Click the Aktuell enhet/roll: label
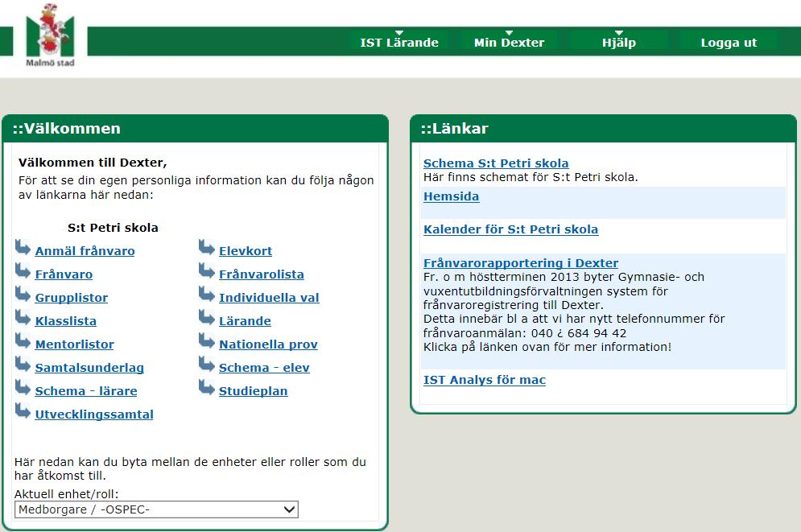This screenshot has width=801, height=532. coord(66,494)
